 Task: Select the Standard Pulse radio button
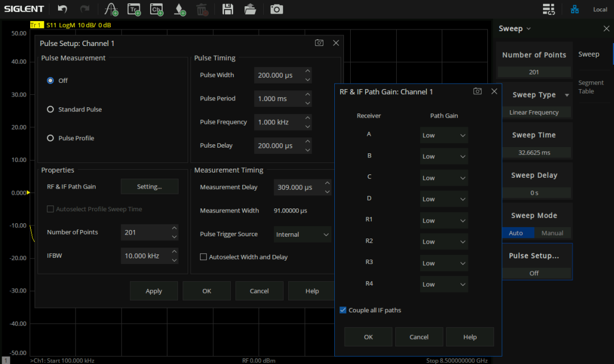point(51,110)
